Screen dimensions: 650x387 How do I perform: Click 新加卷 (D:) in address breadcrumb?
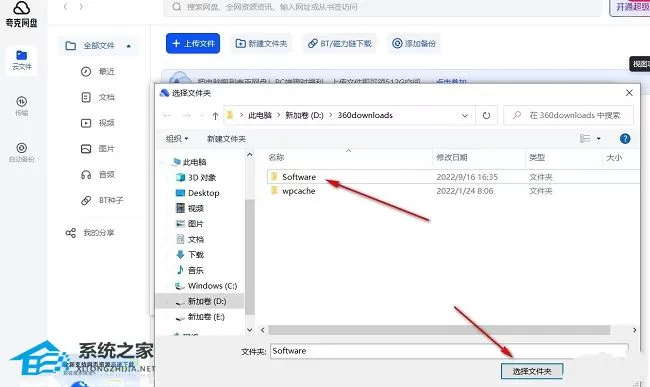click(x=304, y=115)
